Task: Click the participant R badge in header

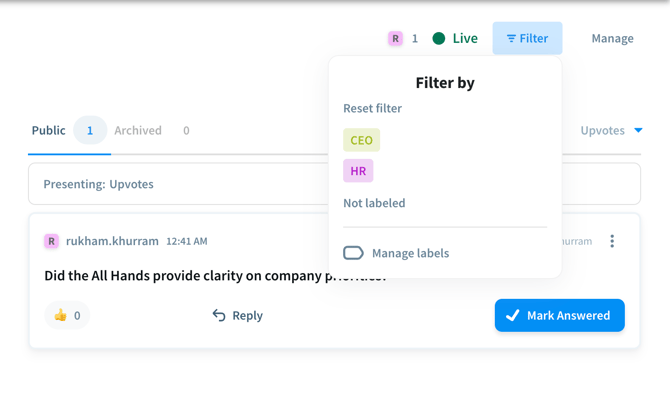Action: [x=395, y=38]
